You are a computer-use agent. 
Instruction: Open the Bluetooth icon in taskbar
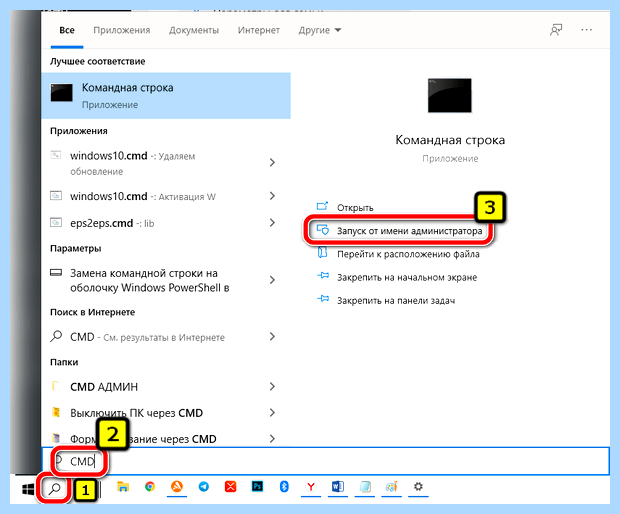point(284,487)
